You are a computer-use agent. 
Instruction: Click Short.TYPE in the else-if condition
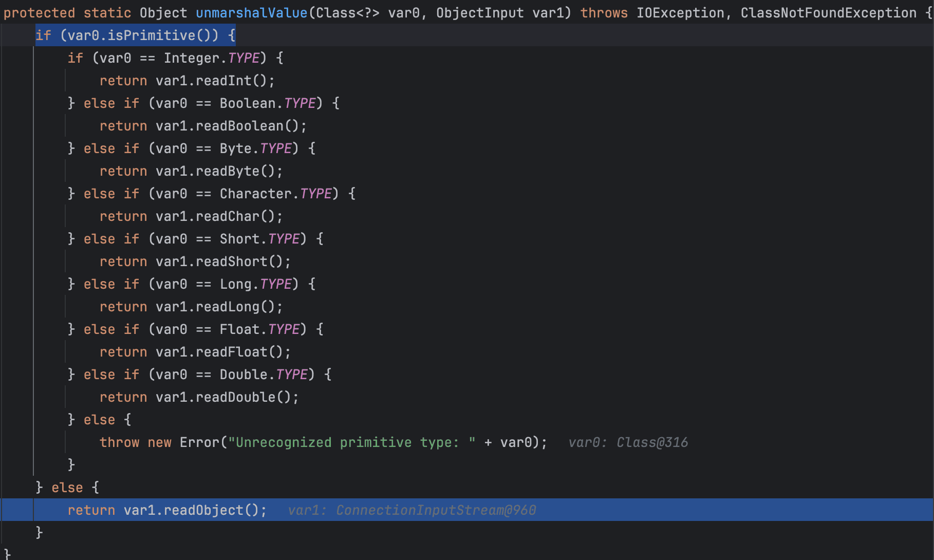pyautogui.click(x=260, y=239)
